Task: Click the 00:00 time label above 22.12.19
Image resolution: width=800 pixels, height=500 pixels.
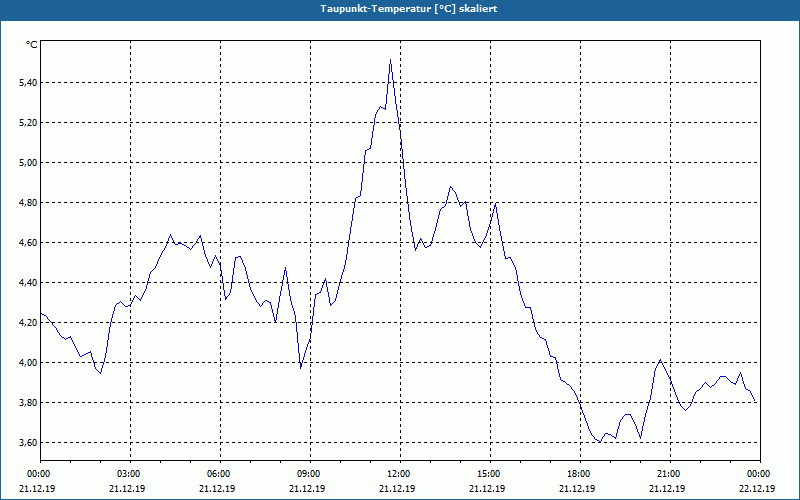Action: [760, 474]
